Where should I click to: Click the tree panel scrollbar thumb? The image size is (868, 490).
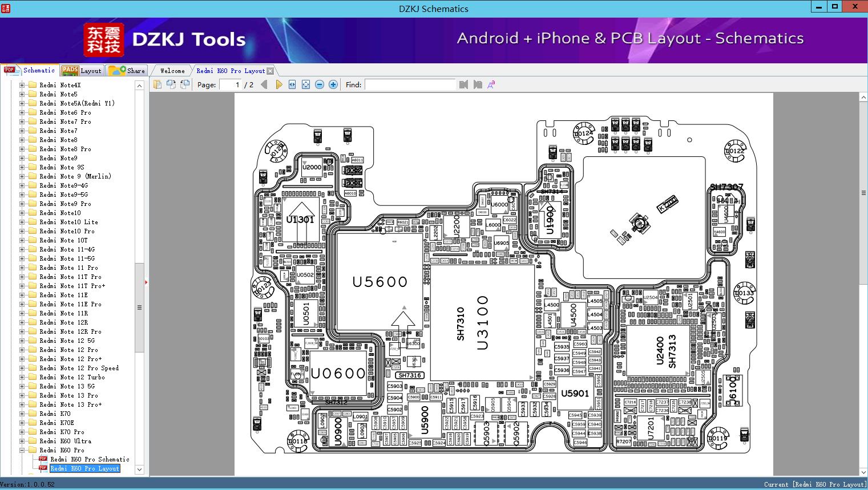(x=139, y=307)
